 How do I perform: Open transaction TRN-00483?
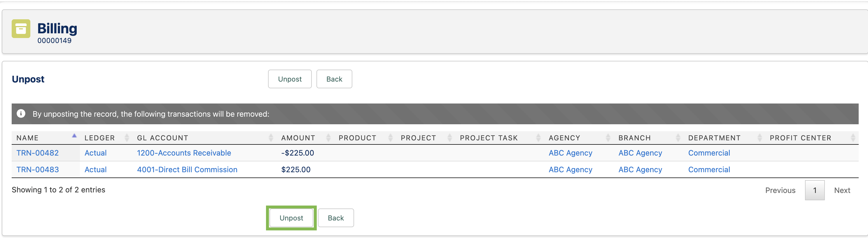click(x=37, y=170)
